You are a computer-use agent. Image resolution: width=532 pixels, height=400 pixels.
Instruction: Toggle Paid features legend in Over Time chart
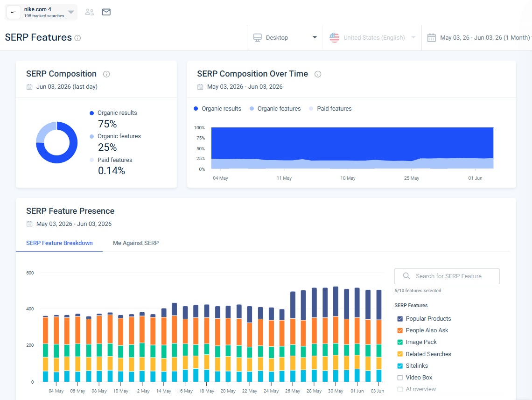330,109
